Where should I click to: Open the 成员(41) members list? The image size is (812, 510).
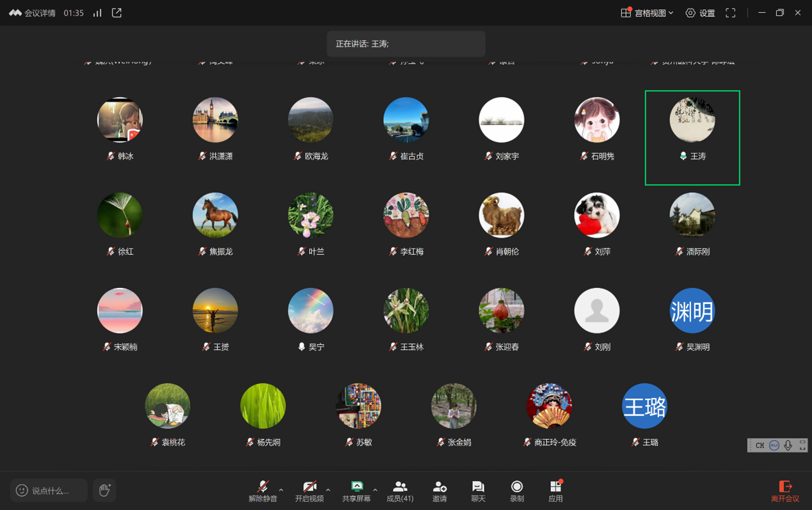tap(400, 491)
